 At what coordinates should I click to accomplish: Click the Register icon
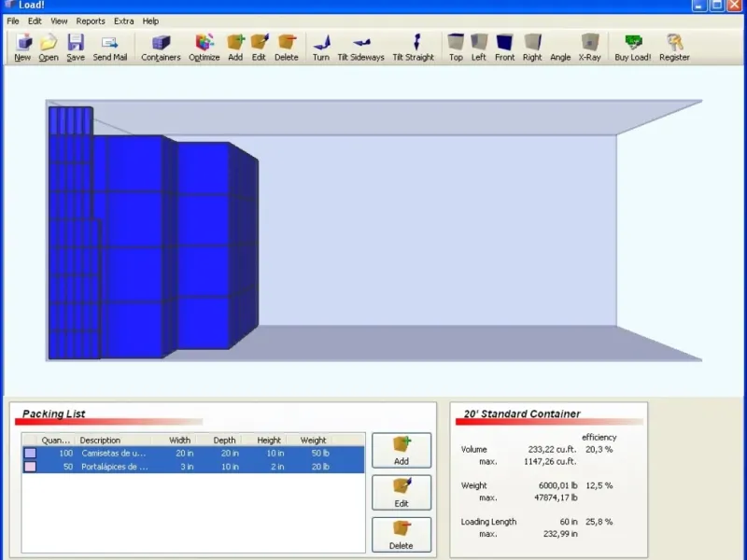tap(674, 48)
